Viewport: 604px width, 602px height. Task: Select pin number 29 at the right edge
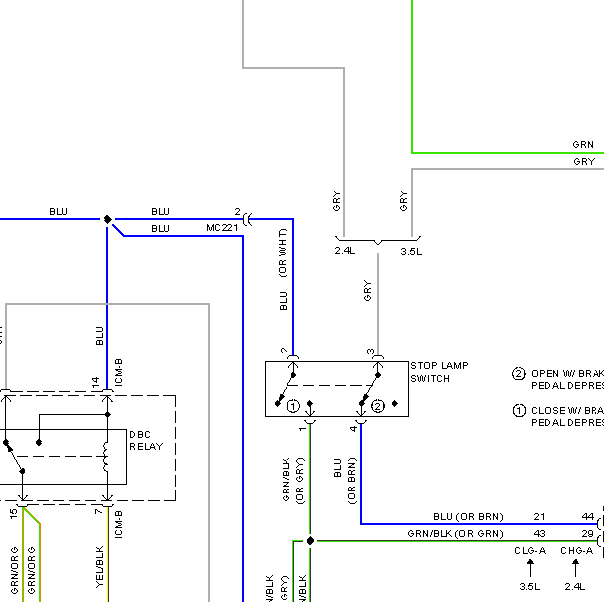(587, 534)
